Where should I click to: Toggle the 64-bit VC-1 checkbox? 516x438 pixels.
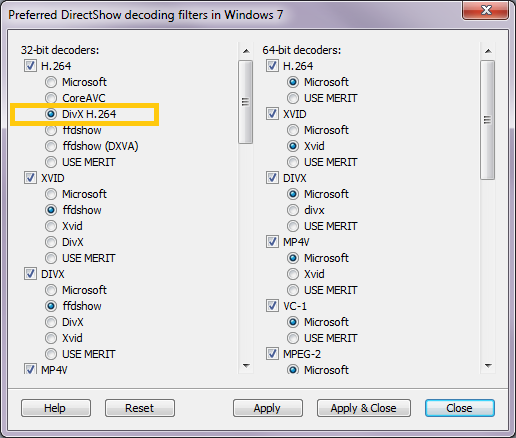(272, 306)
